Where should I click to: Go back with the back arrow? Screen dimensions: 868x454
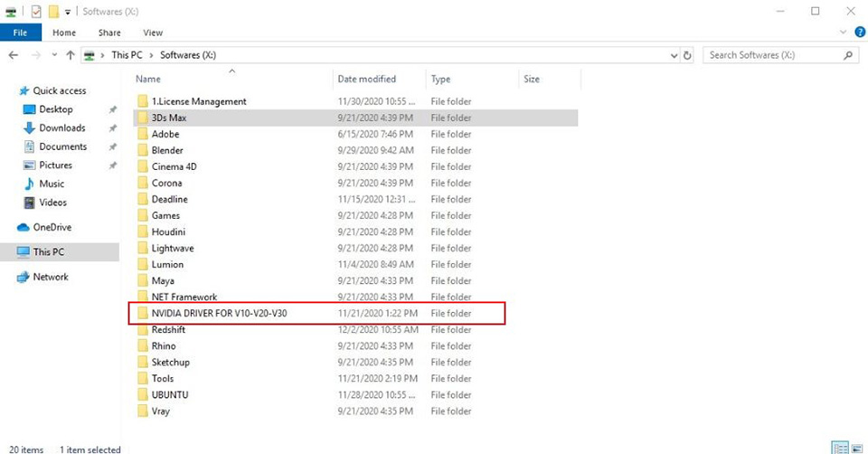(14, 55)
